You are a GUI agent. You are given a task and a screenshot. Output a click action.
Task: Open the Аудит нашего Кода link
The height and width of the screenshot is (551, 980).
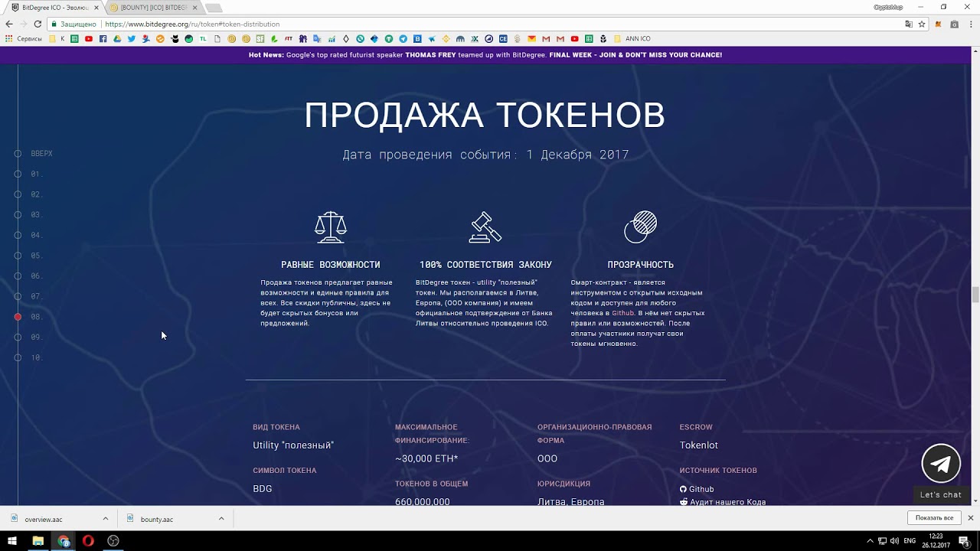pyautogui.click(x=723, y=502)
